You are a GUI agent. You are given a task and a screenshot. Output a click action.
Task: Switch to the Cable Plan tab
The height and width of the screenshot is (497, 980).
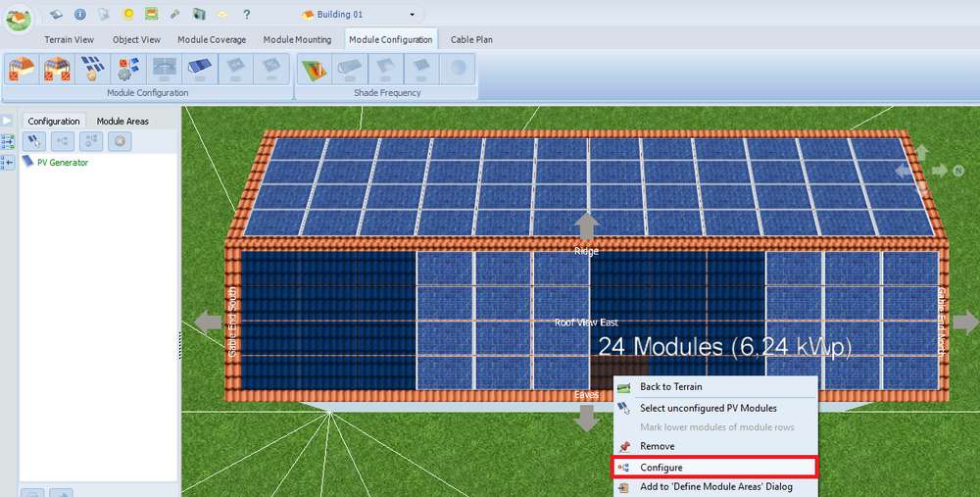[471, 40]
